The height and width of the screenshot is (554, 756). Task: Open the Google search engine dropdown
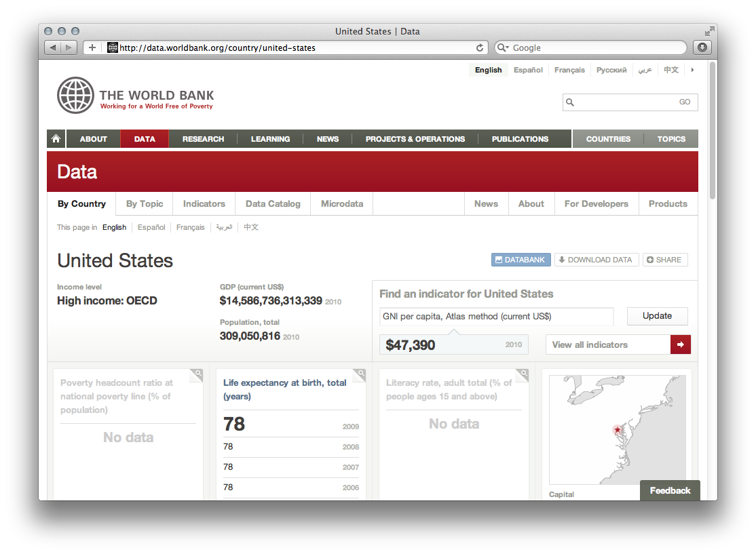(x=503, y=47)
